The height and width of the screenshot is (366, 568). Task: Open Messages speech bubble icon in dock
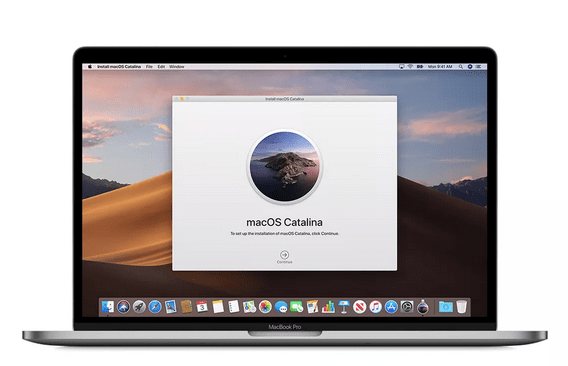click(281, 307)
